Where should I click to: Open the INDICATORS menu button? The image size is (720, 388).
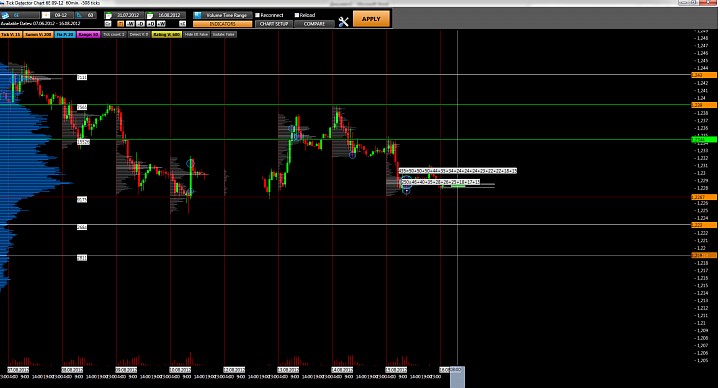pyautogui.click(x=222, y=24)
